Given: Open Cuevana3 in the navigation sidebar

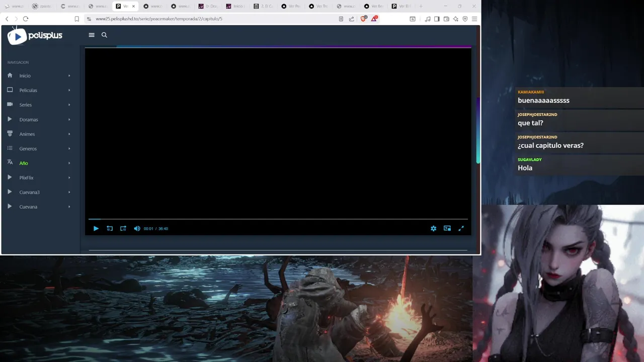Looking at the screenshot, I should 30,192.
